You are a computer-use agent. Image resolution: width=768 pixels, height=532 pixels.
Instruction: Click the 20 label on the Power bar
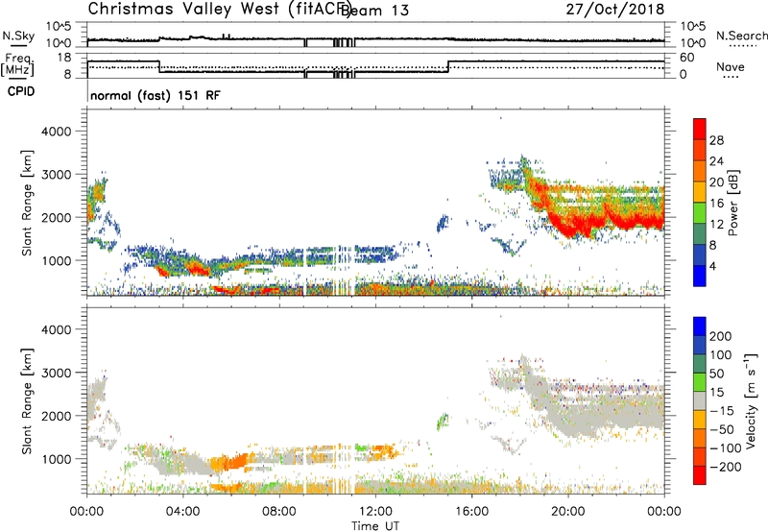716,182
